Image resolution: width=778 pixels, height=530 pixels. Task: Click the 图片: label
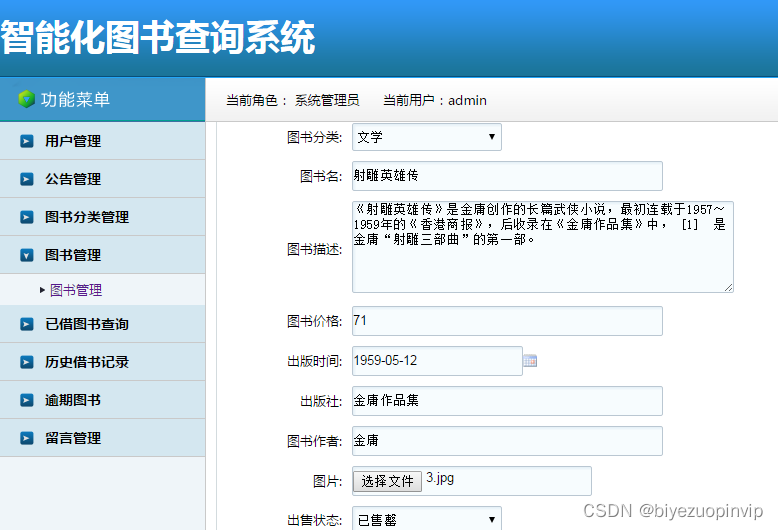pos(327,481)
